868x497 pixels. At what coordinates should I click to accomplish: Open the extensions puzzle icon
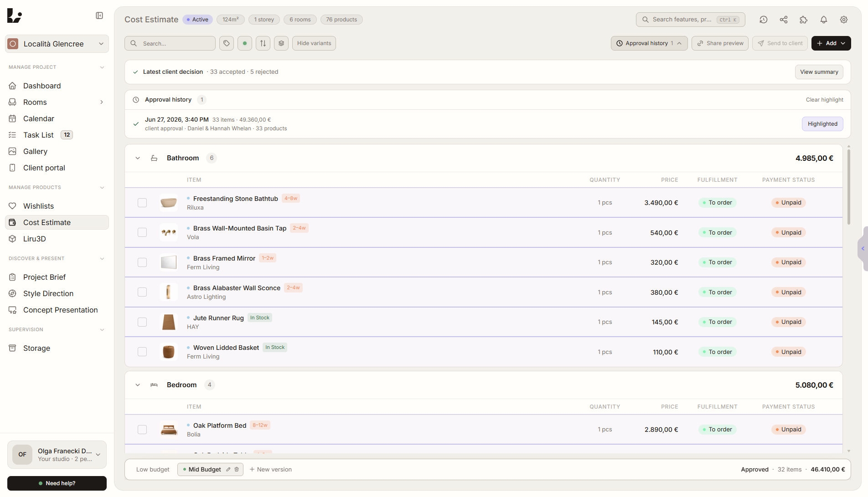point(804,20)
